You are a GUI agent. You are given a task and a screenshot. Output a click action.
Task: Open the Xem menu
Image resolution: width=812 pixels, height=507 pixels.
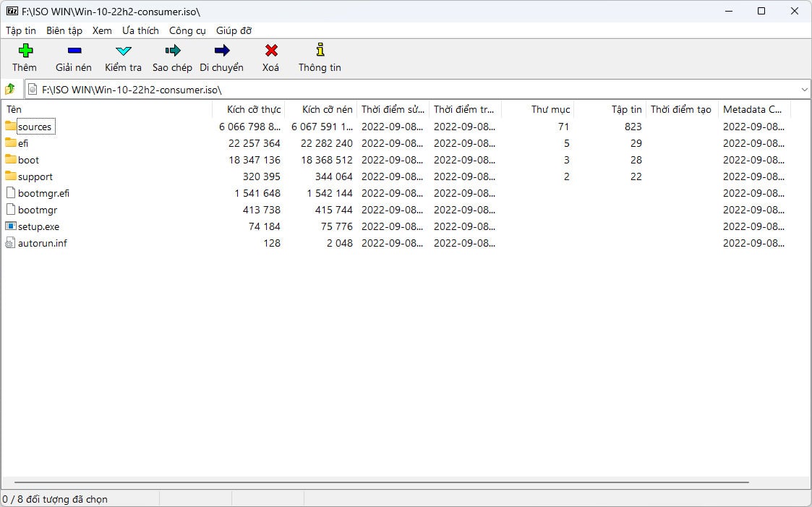(102, 30)
